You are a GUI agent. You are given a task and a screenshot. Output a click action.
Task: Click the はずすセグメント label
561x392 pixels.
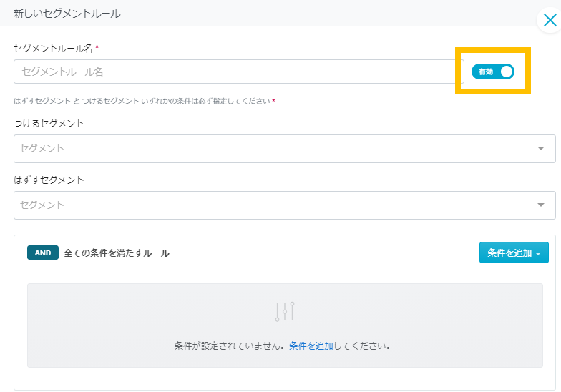(x=49, y=180)
